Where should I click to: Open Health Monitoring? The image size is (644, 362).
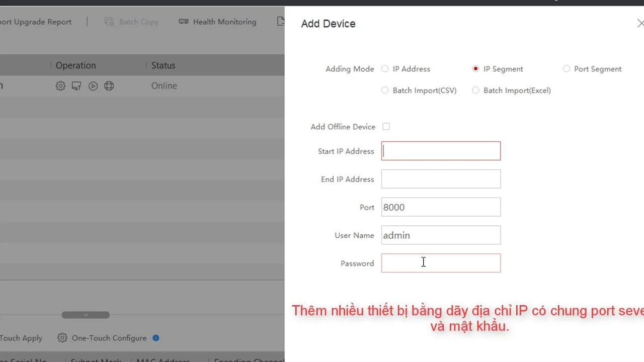coord(224,22)
